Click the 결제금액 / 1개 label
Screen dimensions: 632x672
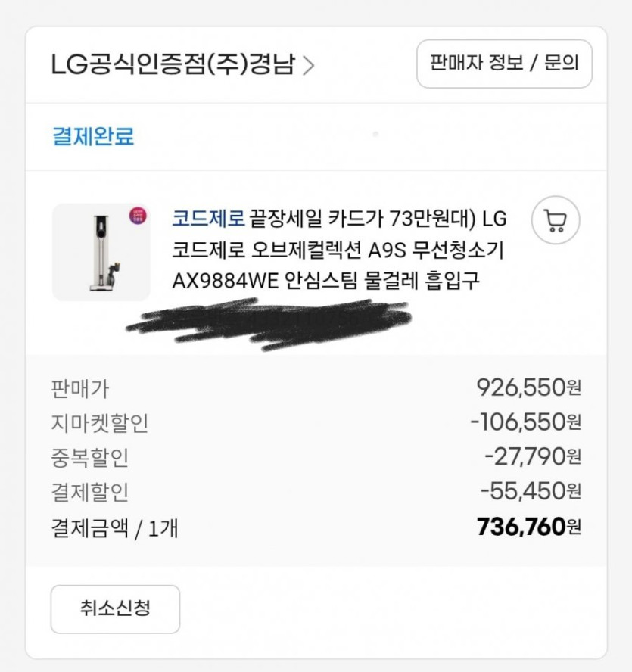[x=114, y=527]
